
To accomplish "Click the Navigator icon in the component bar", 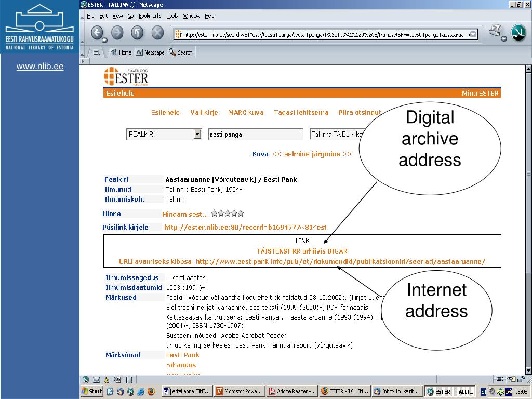I will [86, 380].
